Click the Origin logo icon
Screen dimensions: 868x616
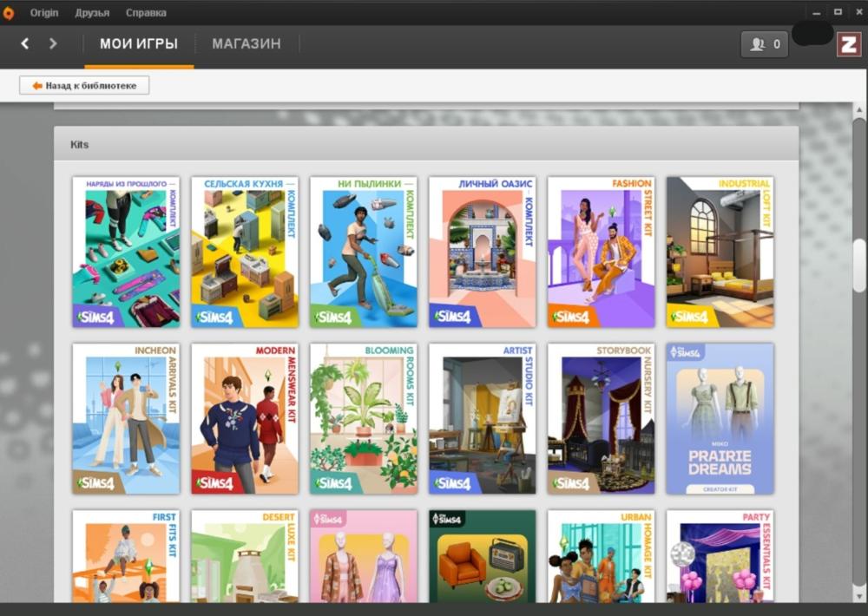point(9,13)
